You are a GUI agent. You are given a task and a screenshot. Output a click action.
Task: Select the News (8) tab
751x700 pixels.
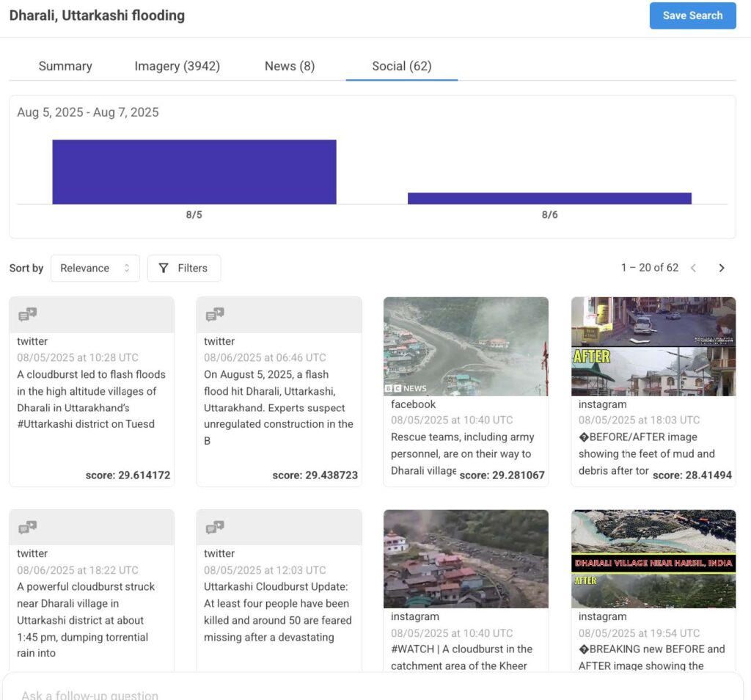(x=289, y=66)
